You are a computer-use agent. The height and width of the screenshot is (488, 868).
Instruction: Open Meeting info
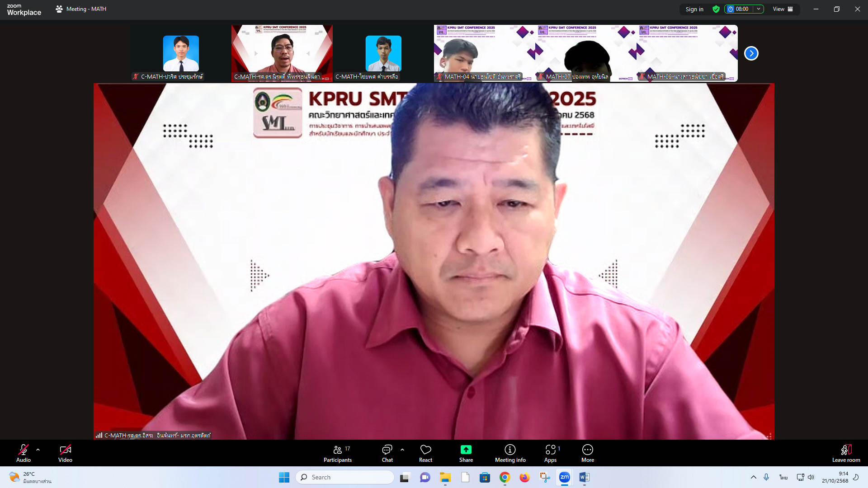[510, 450]
